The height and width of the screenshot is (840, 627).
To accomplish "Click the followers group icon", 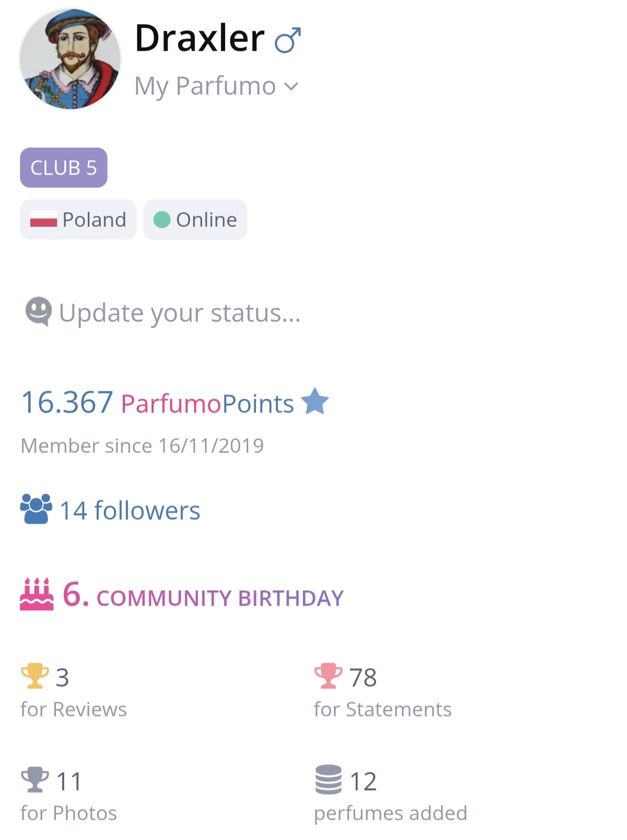I will (x=36, y=509).
